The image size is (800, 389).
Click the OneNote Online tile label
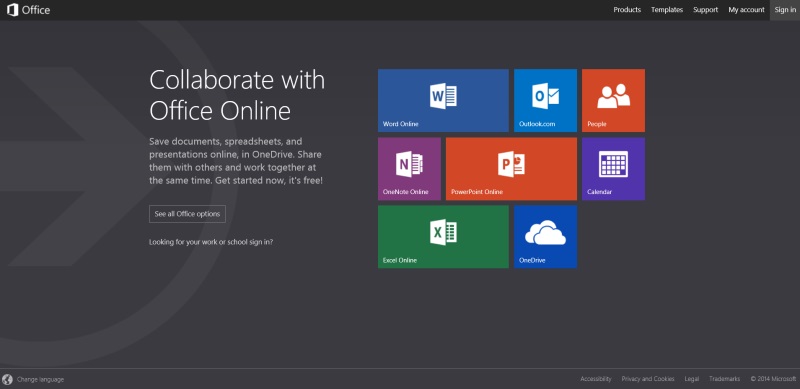(406, 192)
